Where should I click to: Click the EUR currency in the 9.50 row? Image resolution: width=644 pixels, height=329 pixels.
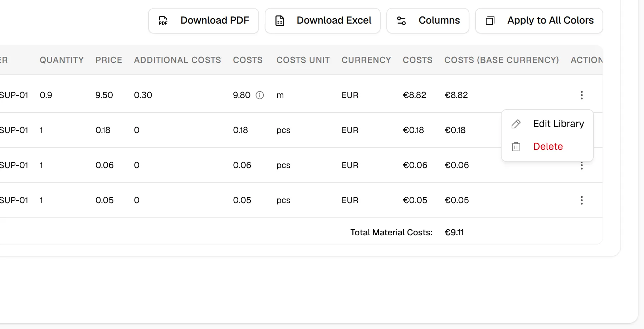point(350,95)
